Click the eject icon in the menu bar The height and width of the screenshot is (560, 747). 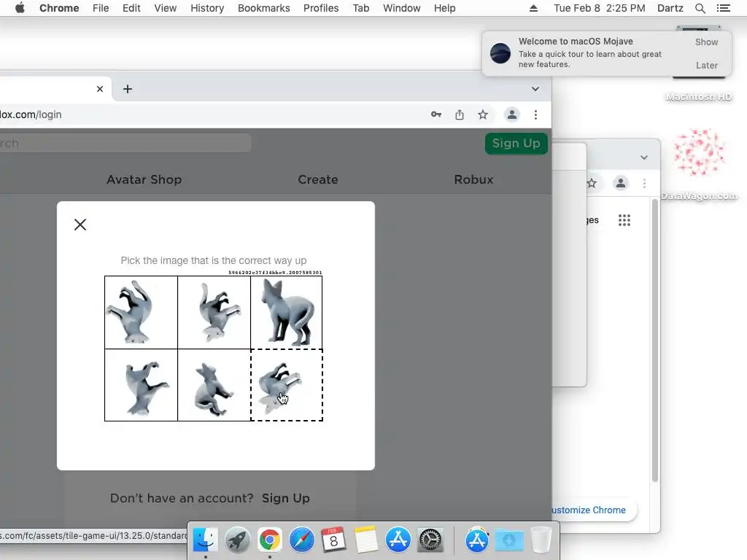point(533,8)
